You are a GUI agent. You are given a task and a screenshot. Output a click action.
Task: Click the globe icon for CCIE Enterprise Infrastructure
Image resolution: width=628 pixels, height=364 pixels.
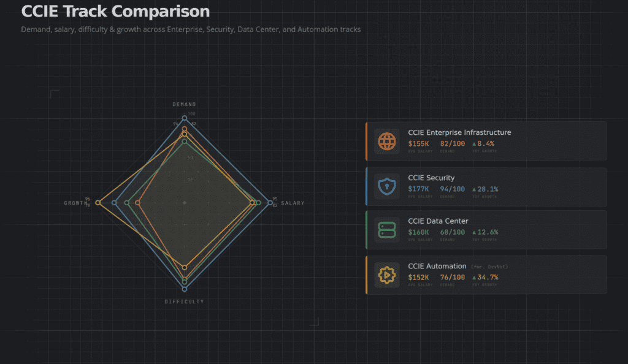[x=386, y=141]
